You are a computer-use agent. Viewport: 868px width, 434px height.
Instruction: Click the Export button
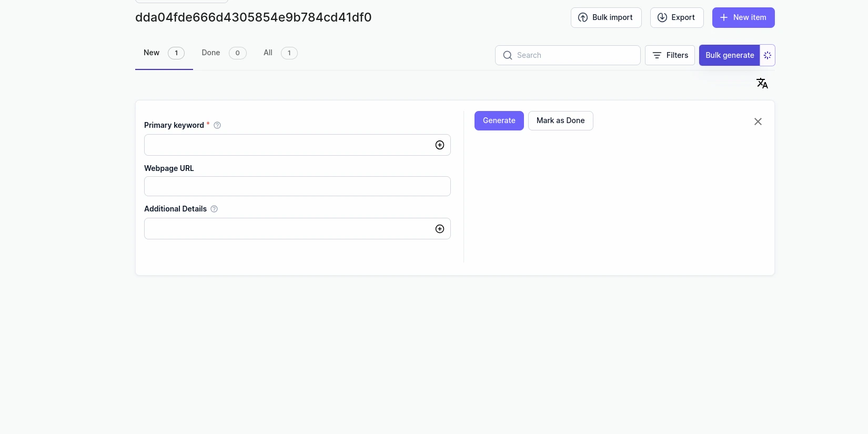(x=677, y=17)
